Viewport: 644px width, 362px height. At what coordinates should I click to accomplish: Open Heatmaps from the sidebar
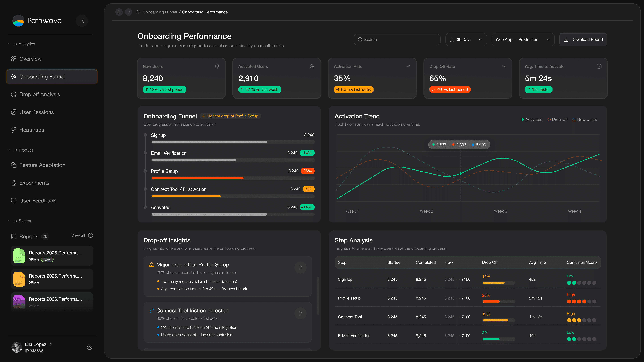tap(32, 130)
